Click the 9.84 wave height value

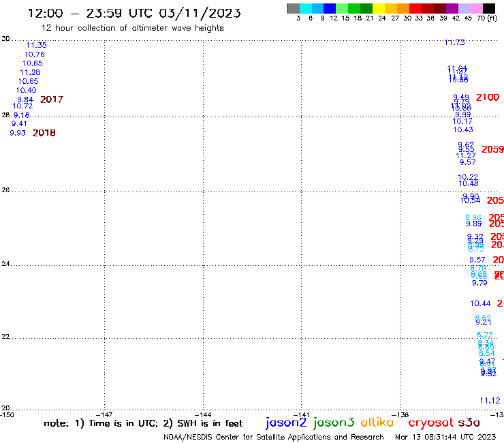[x=25, y=100]
